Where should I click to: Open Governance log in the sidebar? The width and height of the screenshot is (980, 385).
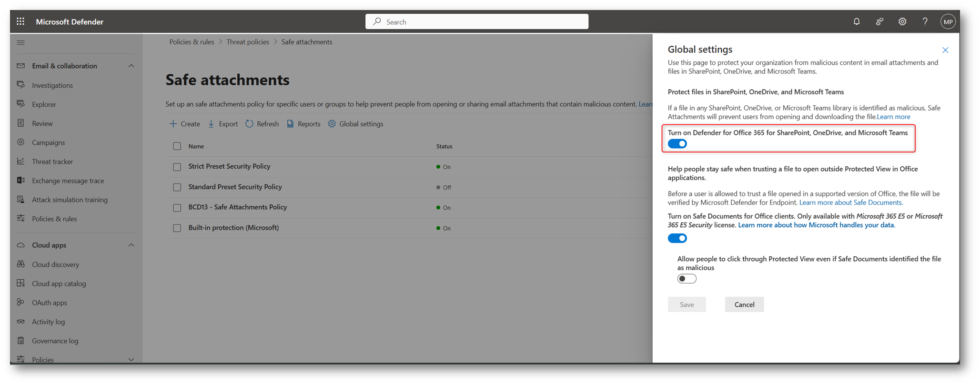55,341
